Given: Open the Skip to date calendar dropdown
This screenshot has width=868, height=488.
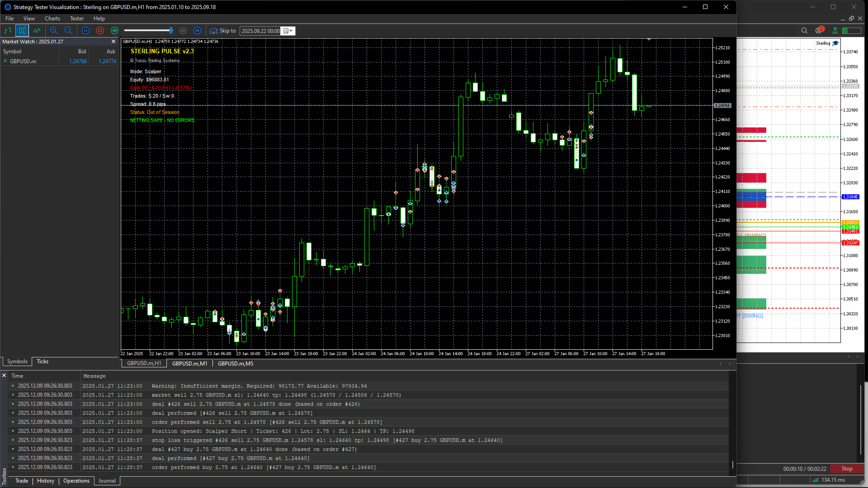Looking at the screenshot, I should pyautogui.click(x=288, y=31).
